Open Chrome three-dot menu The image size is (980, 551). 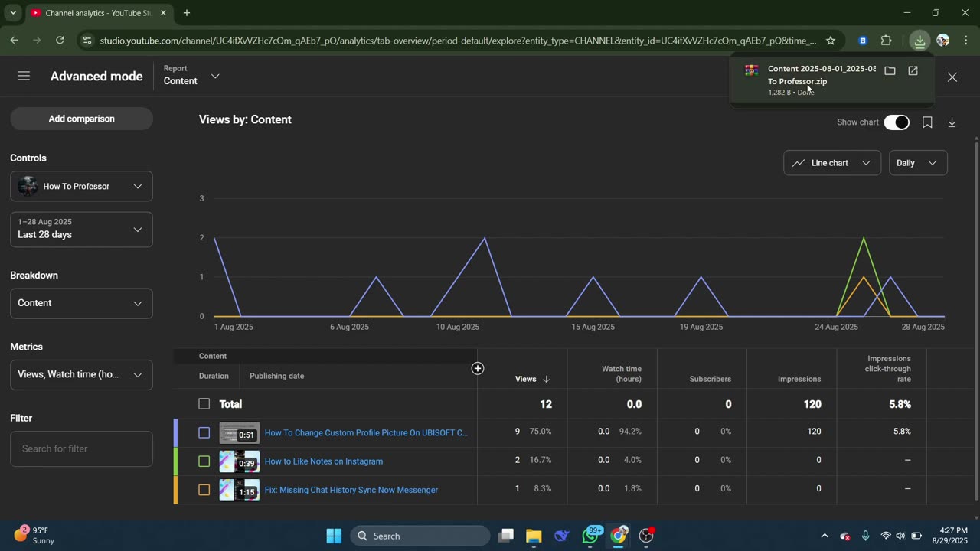point(965,41)
